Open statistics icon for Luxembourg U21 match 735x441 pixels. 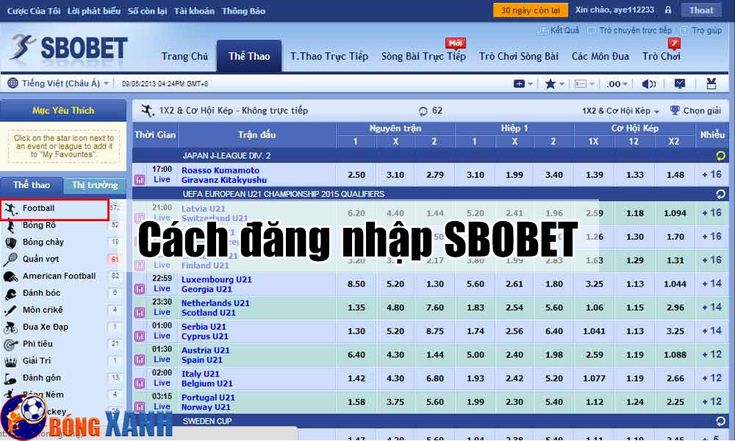pyautogui.click(x=140, y=289)
